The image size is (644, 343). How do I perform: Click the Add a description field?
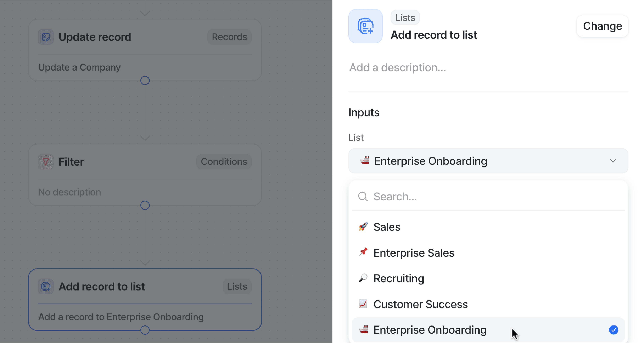(397, 68)
